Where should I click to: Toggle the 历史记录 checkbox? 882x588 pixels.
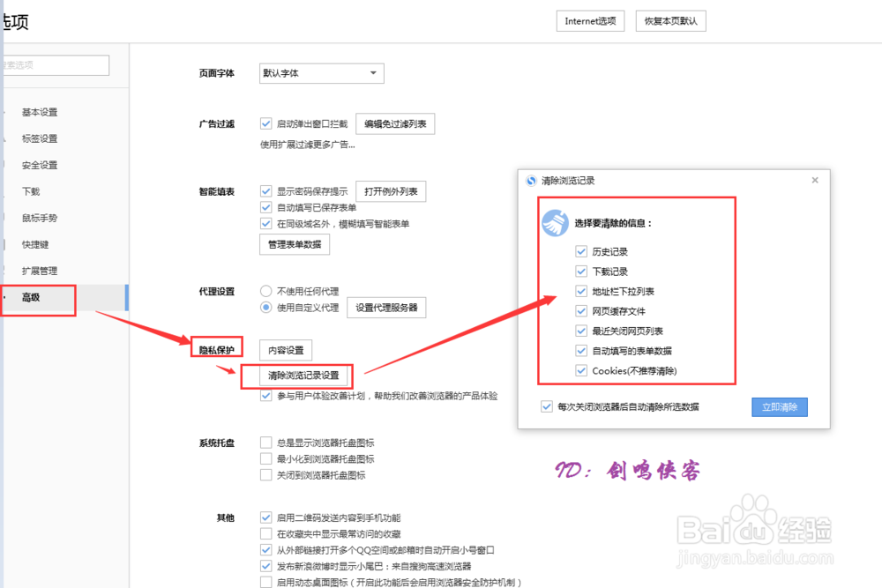click(581, 250)
